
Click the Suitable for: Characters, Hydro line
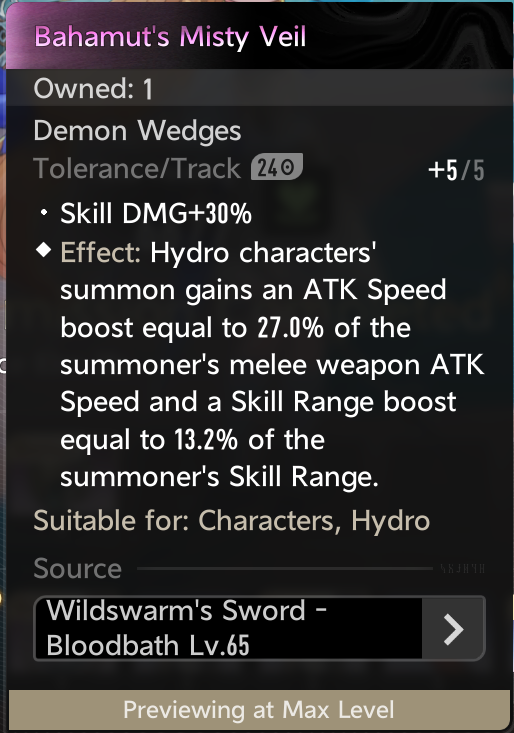click(232, 520)
